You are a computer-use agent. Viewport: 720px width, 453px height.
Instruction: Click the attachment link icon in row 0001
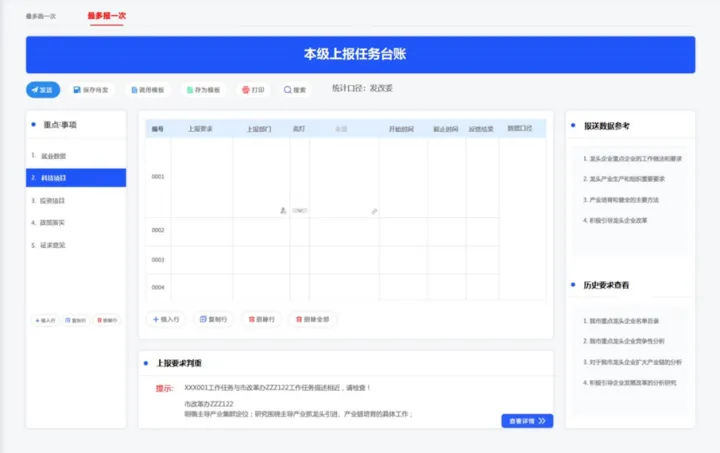pyautogui.click(x=374, y=211)
